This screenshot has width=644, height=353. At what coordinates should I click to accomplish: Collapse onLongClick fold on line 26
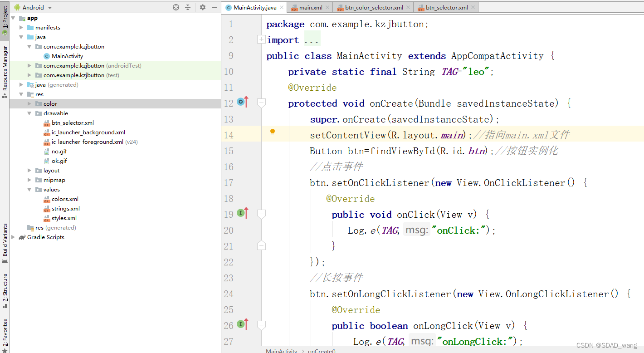[x=261, y=325]
